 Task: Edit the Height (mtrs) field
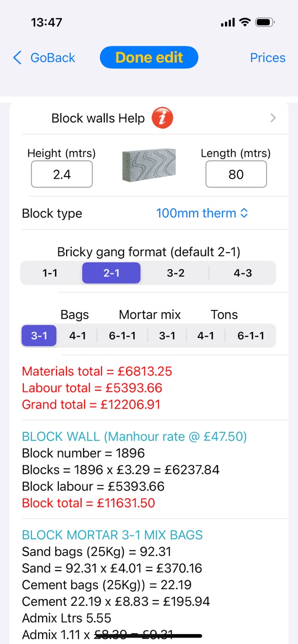click(x=62, y=174)
